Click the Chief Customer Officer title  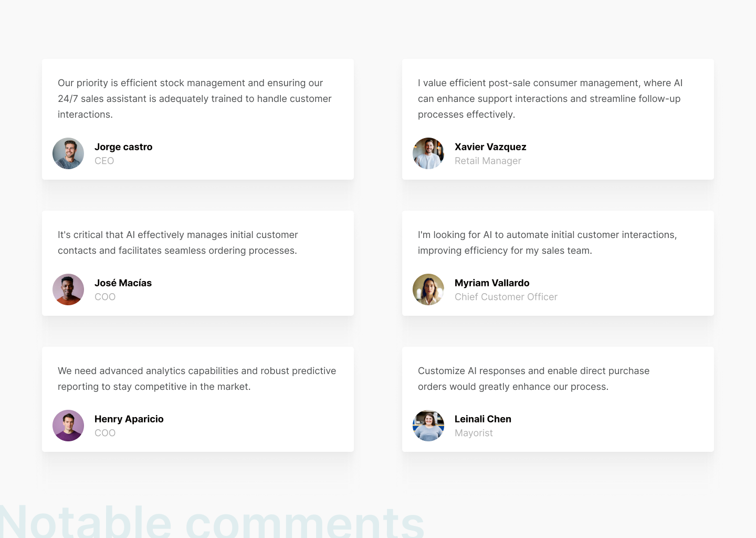click(x=506, y=297)
